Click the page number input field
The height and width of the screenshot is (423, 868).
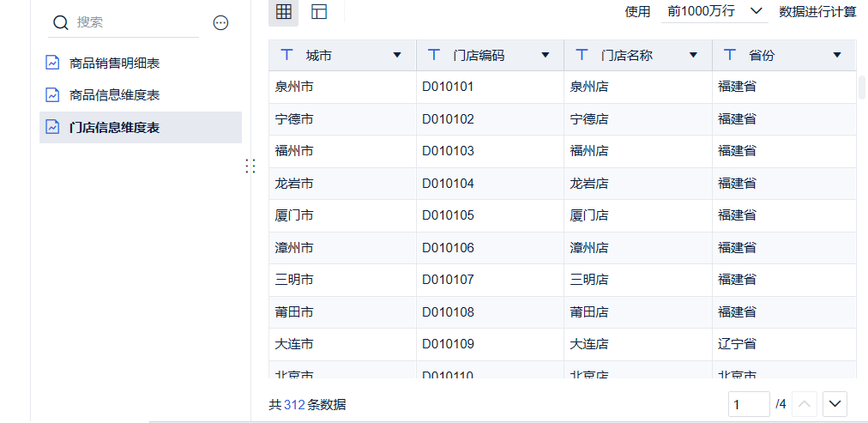tap(749, 403)
